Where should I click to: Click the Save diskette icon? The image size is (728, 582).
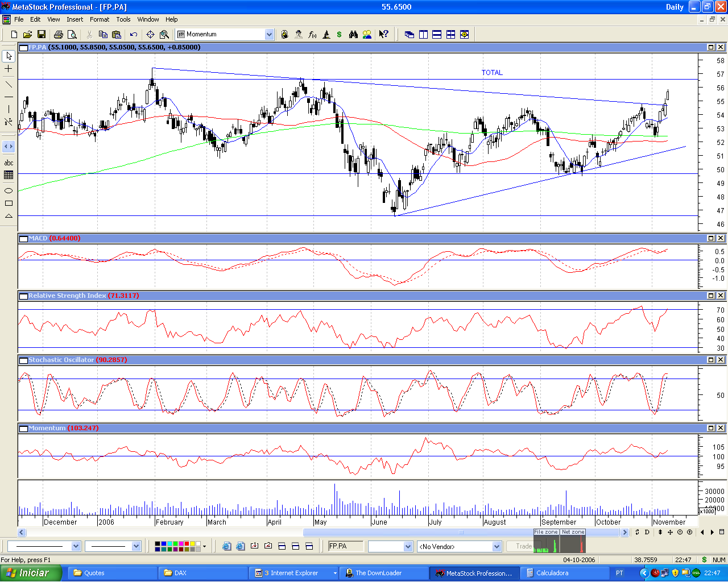click(41, 34)
